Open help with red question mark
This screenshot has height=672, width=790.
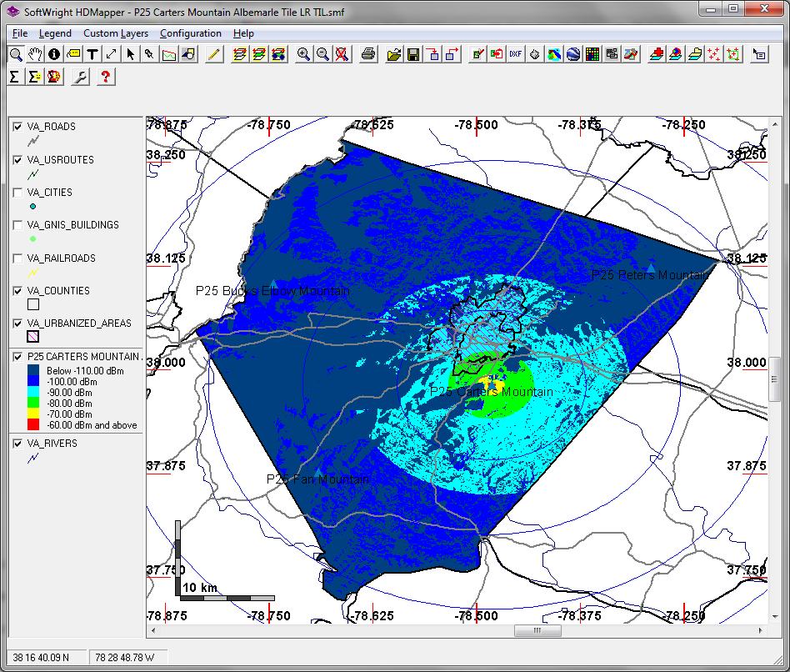pos(105,77)
